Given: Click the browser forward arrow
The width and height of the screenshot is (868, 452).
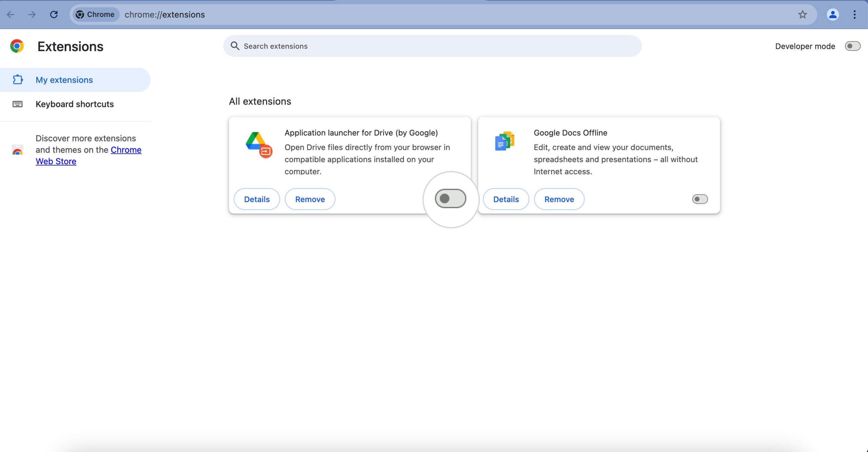Looking at the screenshot, I should (32, 15).
